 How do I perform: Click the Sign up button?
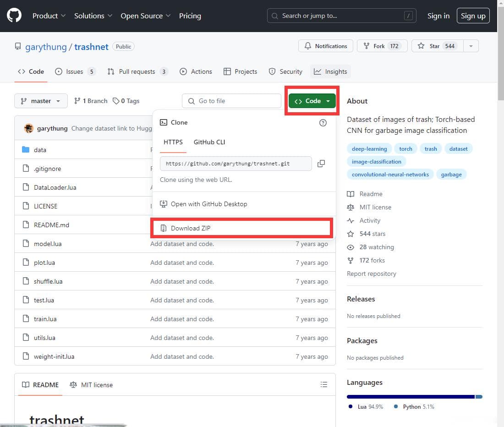coord(473,16)
